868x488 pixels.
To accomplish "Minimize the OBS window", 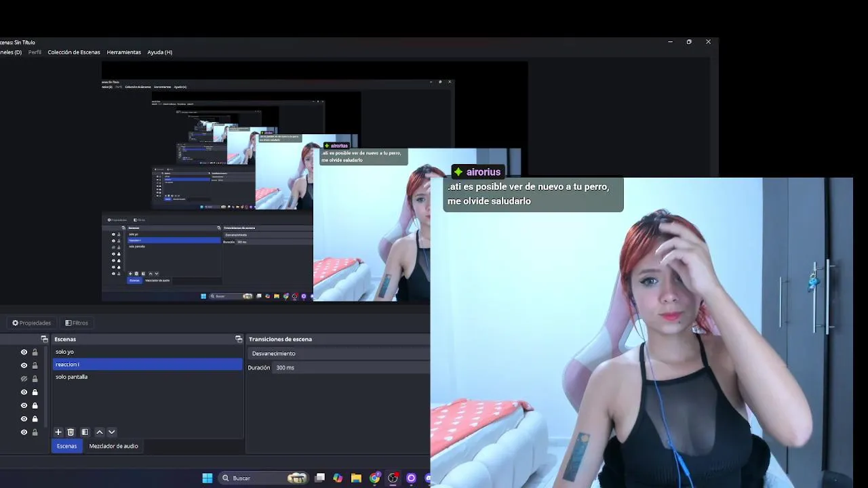I will [x=670, y=42].
